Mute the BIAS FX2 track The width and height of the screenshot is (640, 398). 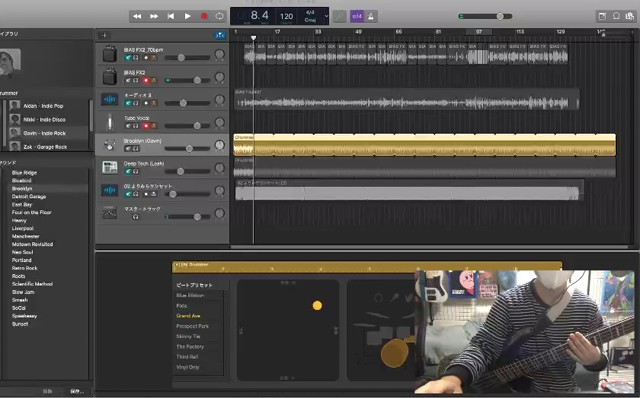(128, 80)
